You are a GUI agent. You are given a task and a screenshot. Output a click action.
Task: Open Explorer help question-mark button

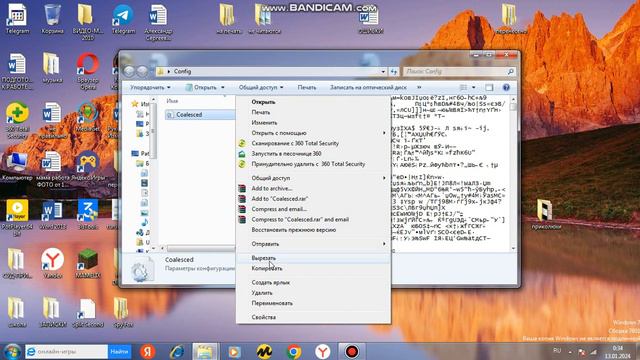click(506, 87)
